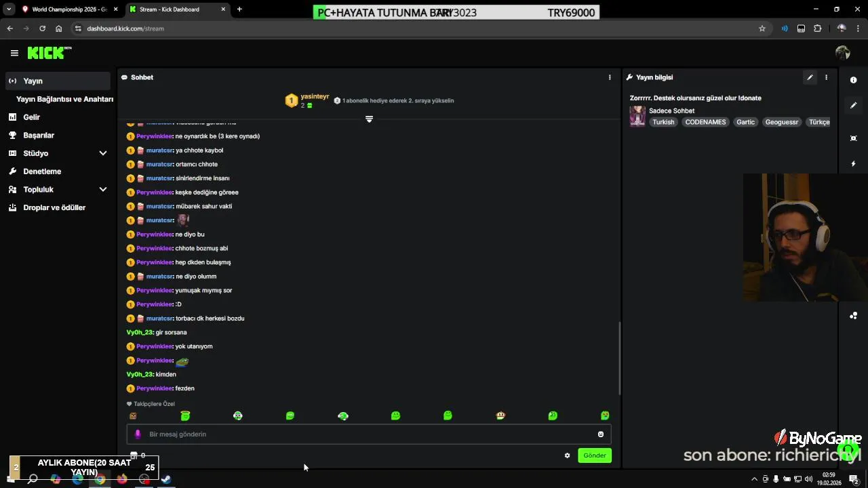Click the browser back arrow
The width and height of the screenshot is (868, 488).
coord(9,28)
